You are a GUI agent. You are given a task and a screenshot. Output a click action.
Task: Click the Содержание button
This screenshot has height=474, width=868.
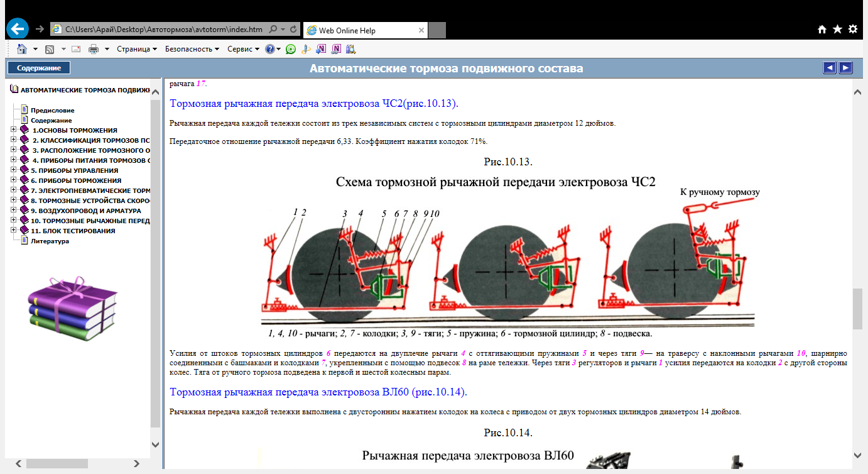(x=39, y=68)
